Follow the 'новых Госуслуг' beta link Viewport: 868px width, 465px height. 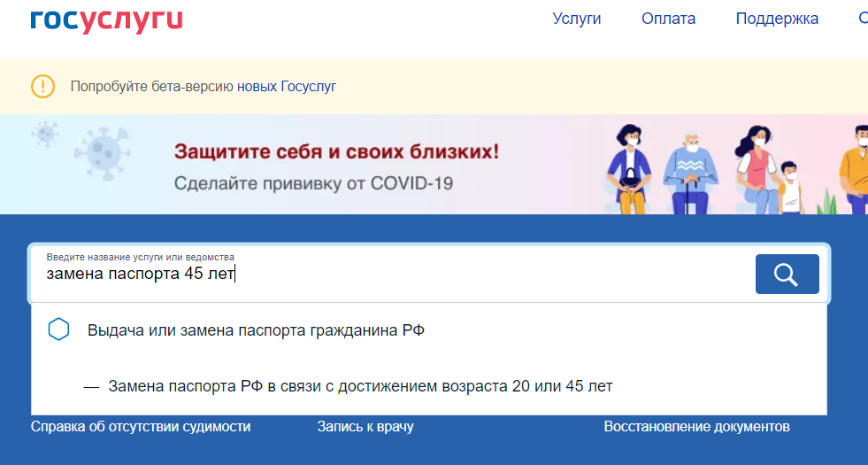pyautogui.click(x=286, y=87)
